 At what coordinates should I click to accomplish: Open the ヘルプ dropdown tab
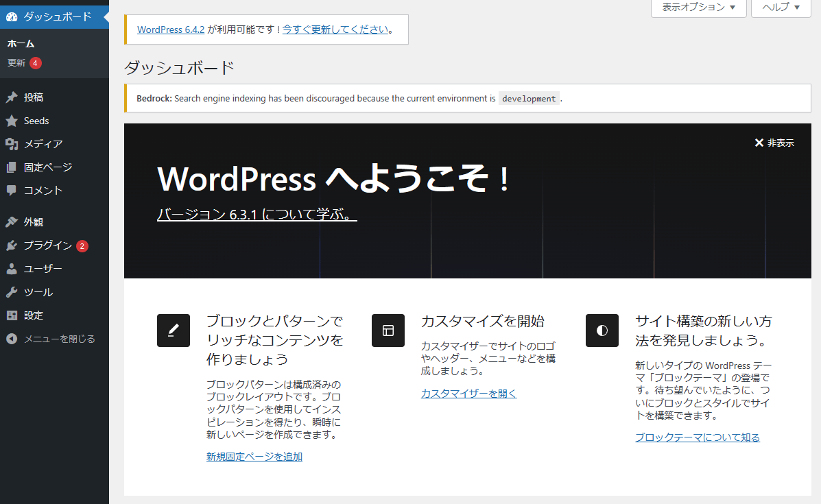(781, 8)
